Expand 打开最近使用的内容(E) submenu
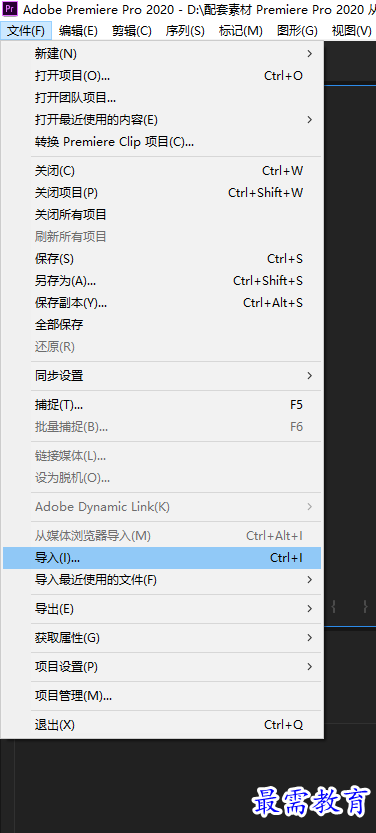The height and width of the screenshot is (833, 376). coord(162,120)
